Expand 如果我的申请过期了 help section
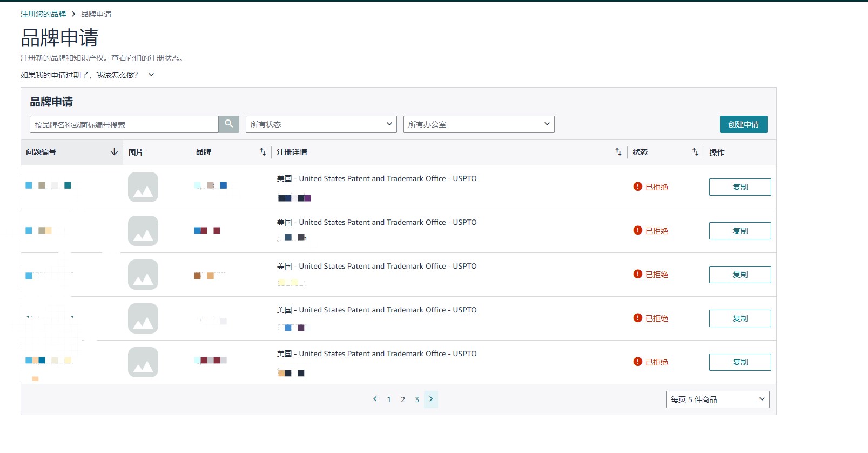 tap(151, 75)
